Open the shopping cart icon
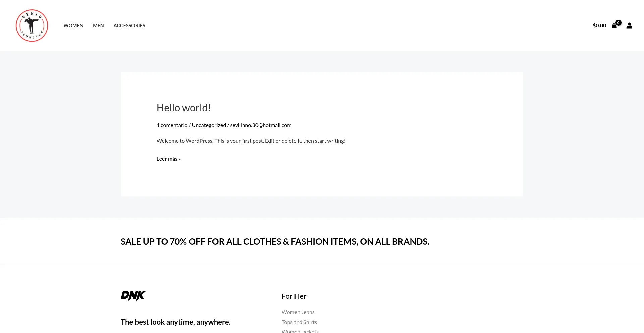Viewport: 644px width, 333px height. 615,25
